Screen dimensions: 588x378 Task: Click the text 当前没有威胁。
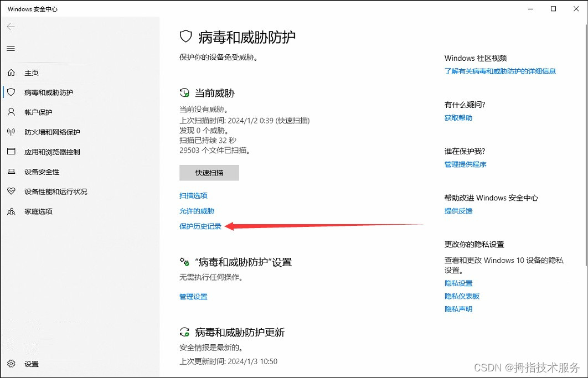tap(204, 110)
